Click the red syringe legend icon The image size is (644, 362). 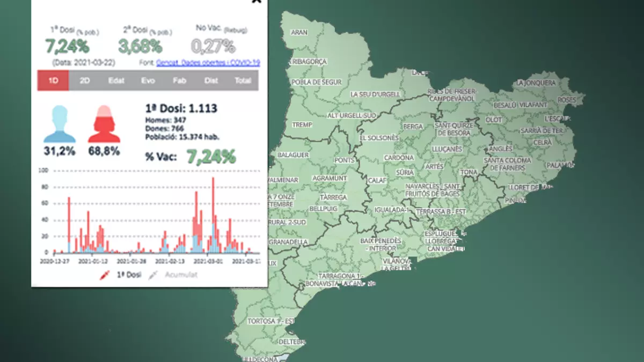tap(105, 275)
